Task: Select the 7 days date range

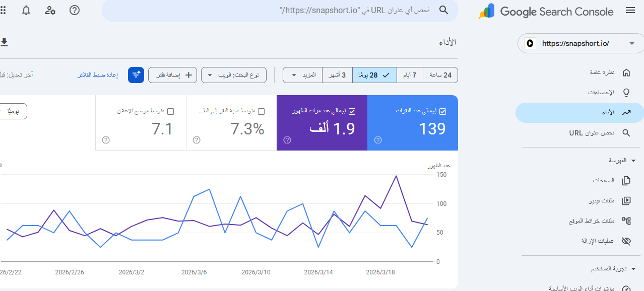Action: tap(410, 75)
